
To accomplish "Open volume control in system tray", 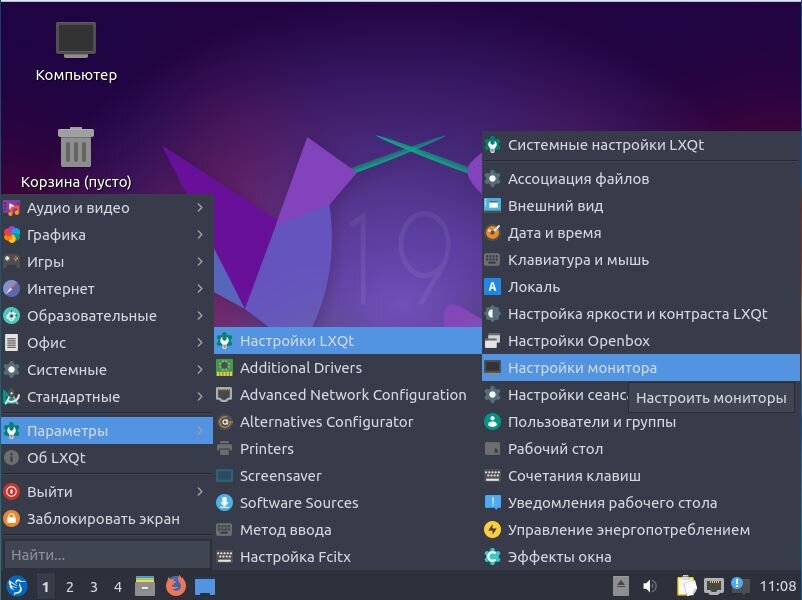I will point(649,586).
